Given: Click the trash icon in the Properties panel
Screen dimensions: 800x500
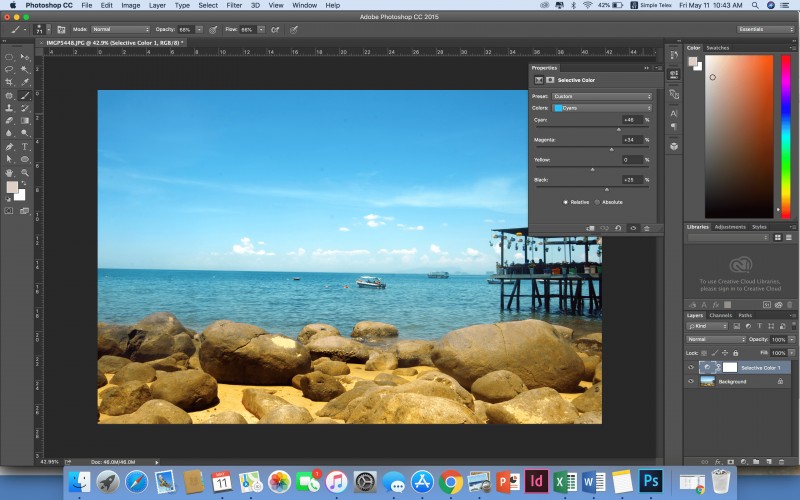Looking at the screenshot, I should click(647, 228).
